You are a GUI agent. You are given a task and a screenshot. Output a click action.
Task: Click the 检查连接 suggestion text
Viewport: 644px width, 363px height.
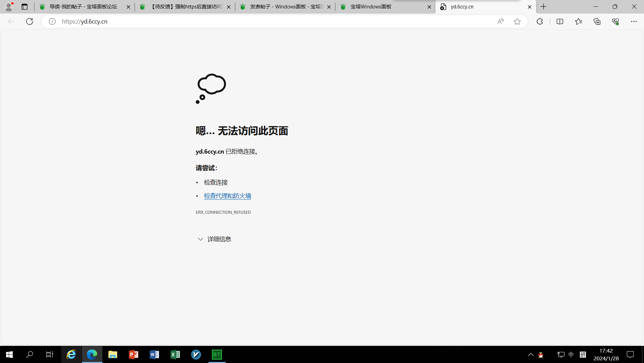point(216,182)
